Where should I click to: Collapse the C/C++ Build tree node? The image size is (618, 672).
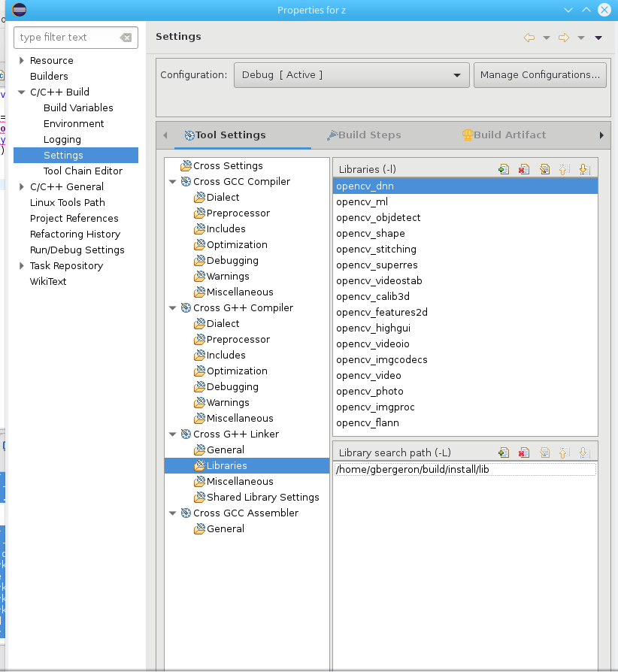click(22, 92)
